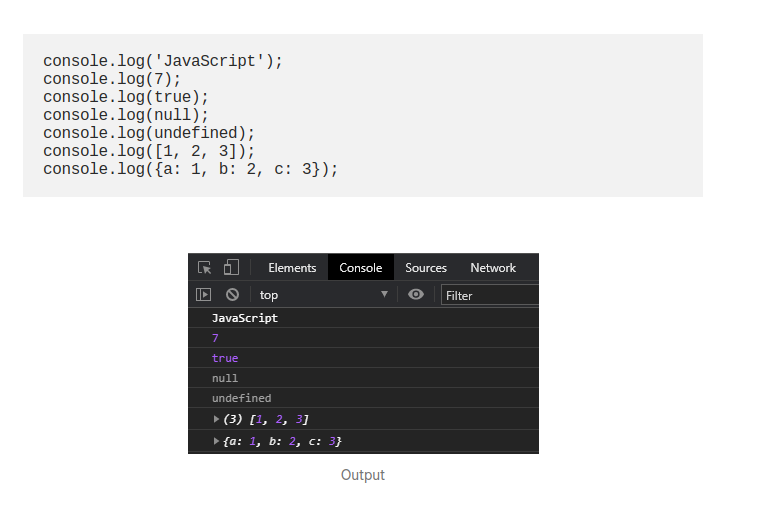Toggle the device toolbar icon
This screenshot has width=772, height=513.
pyautogui.click(x=231, y=268)
